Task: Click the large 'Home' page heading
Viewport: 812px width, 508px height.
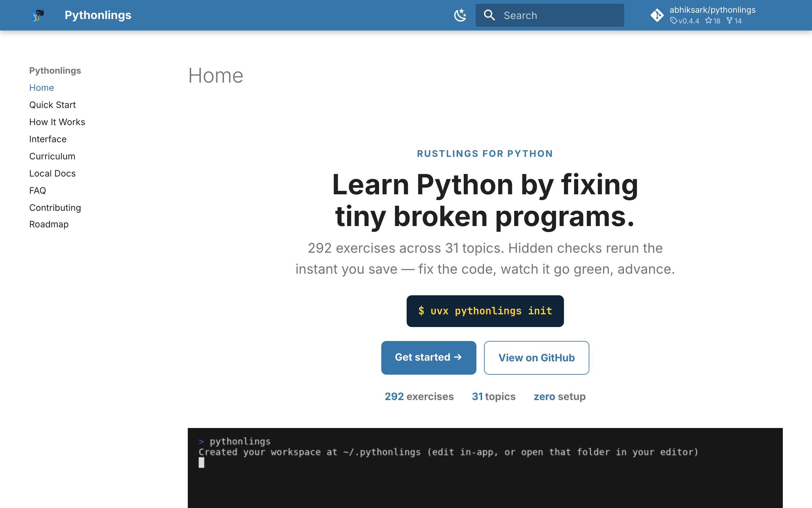Action: [215, 75]
